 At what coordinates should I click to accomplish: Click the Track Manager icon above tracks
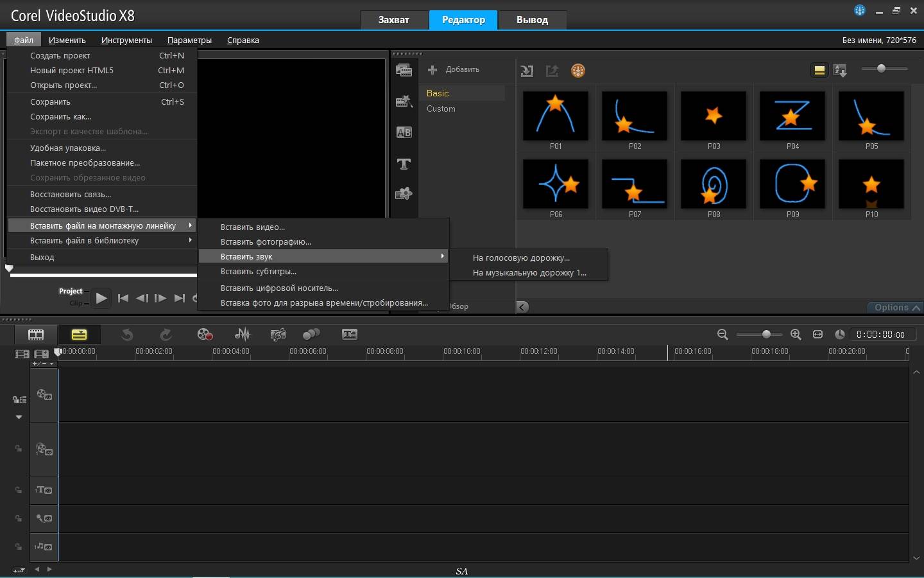42,354
